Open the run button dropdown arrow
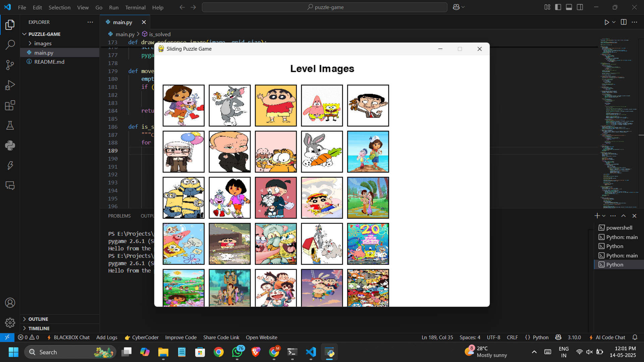This screenshot has height=362, width=644. (x=614, y=22)
